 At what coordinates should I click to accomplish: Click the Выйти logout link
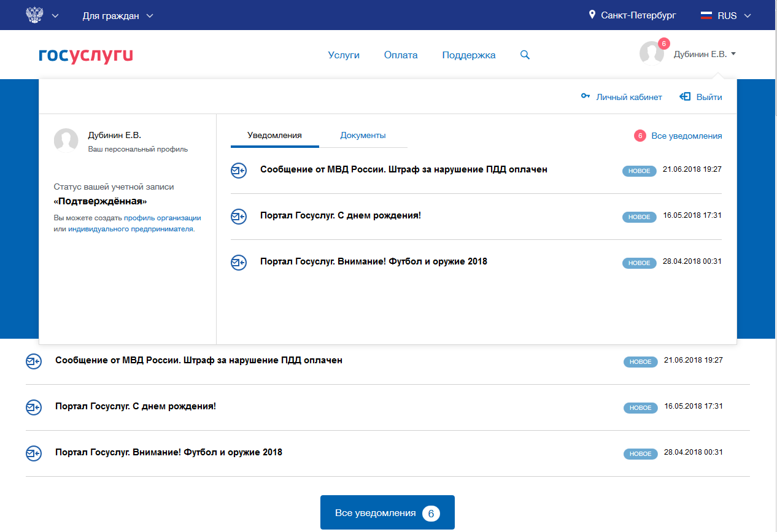pos(709,97)
